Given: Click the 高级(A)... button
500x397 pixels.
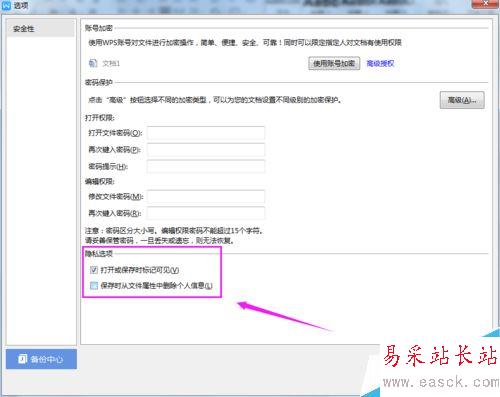Looking at the screenshot, I should [x=462, y=100].
